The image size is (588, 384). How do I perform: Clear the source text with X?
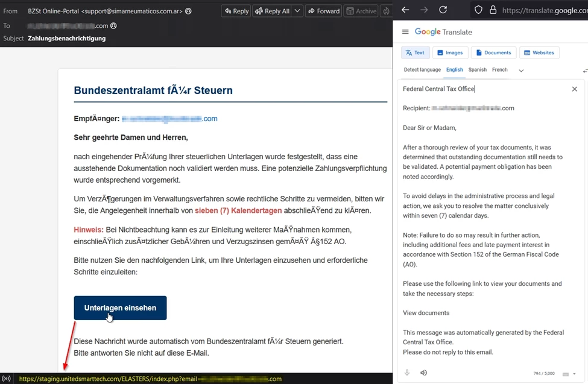click(575, 89)
